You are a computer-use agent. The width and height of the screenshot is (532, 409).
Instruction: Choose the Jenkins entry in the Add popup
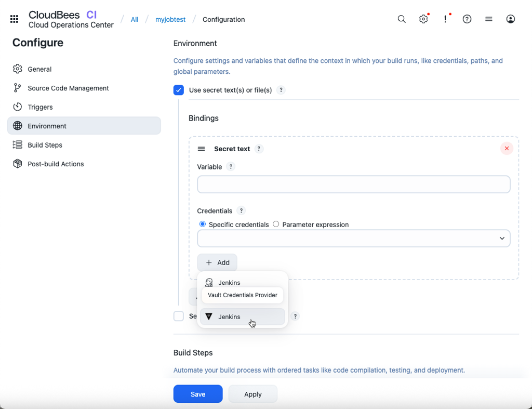tap(242, 282)
